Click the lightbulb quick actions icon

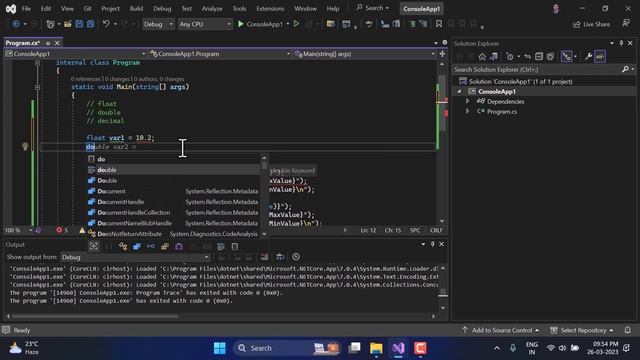click(x=25, y=147)
